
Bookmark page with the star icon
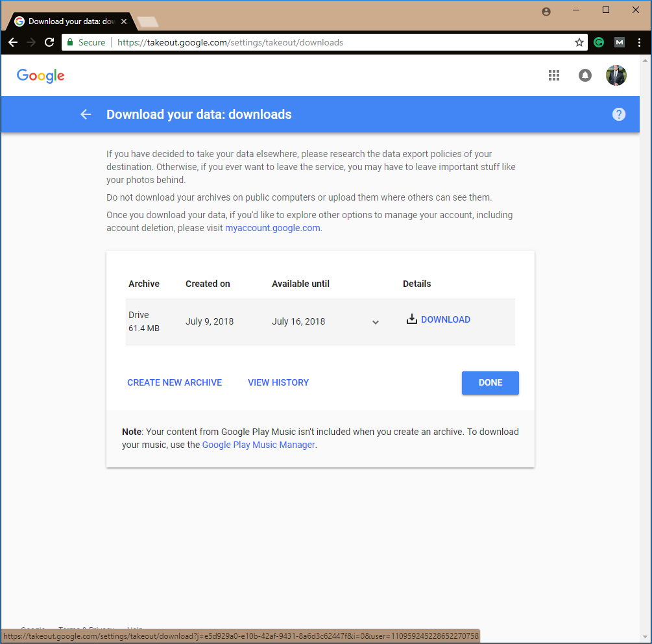click(579, 42)
